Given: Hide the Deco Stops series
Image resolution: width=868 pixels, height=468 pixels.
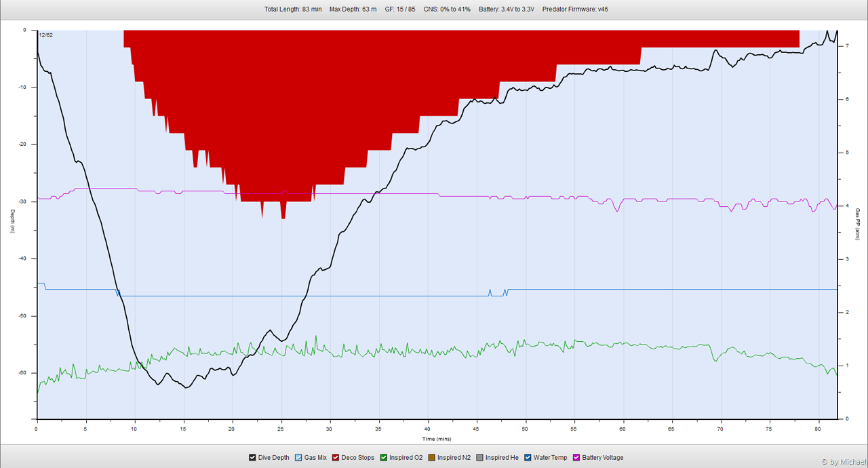Looking at the screenshot, I should point(336,458).
